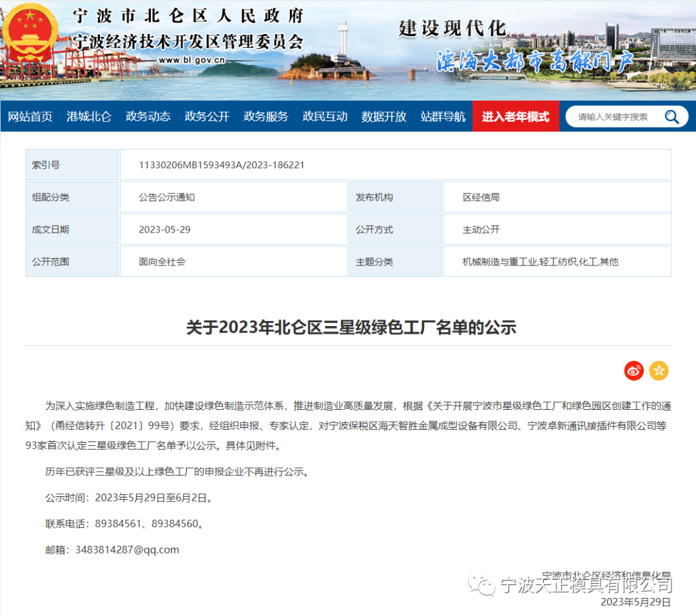Open the 站群导航 navigation menu

(443, 117)
